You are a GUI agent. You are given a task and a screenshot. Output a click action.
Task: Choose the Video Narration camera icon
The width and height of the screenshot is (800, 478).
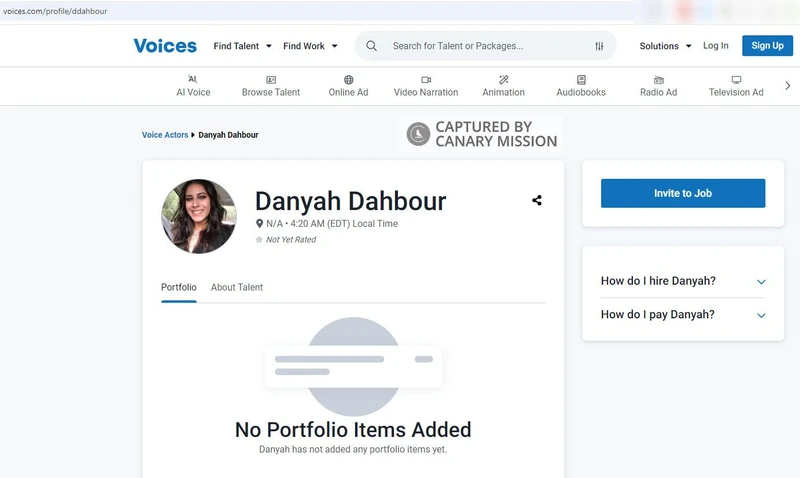[x=426, y=80]
